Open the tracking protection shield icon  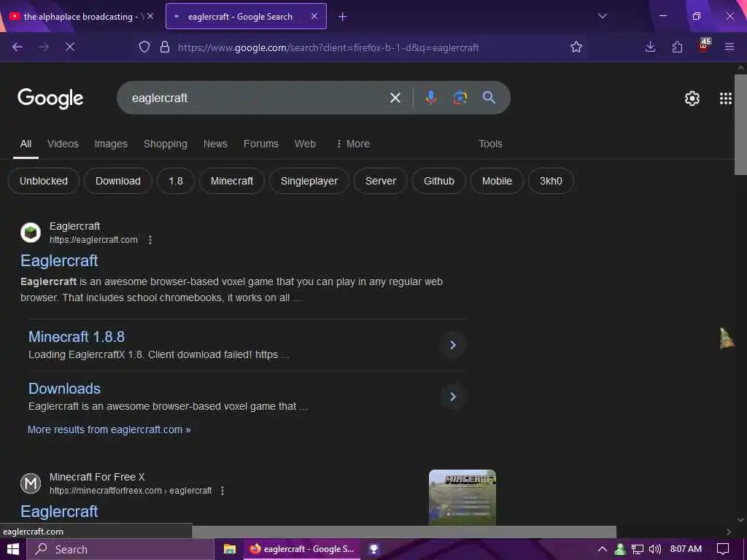(x=144, y=47)
